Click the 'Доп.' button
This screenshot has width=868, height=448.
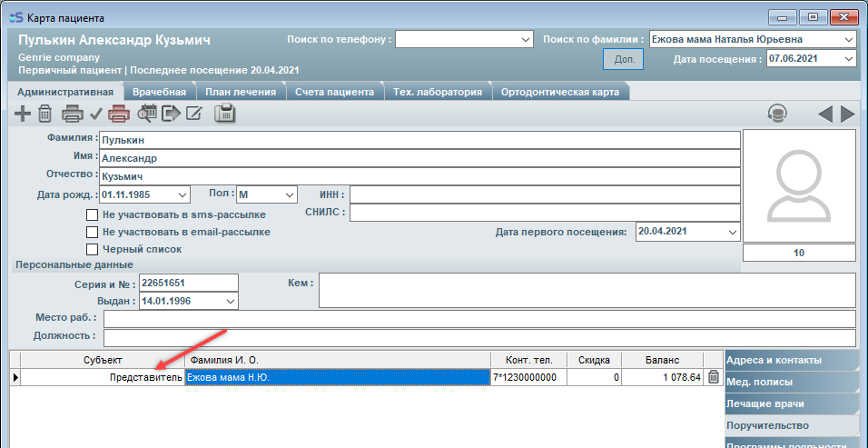623,59
